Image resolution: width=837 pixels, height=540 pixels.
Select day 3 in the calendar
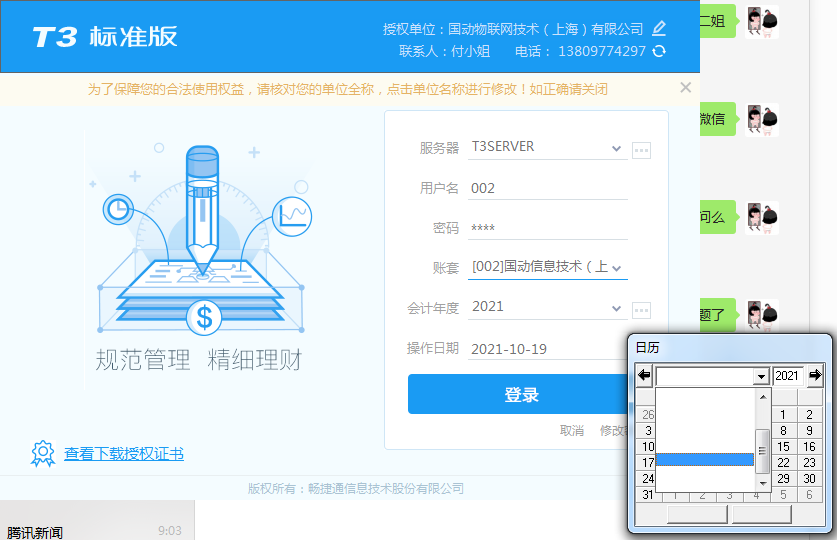point(648,431)
